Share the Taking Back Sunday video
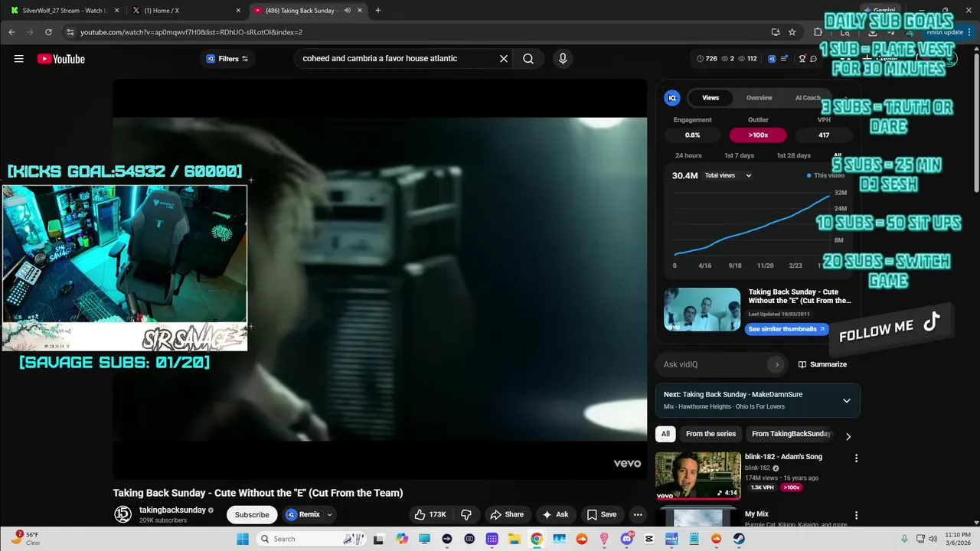 (507, 514)
